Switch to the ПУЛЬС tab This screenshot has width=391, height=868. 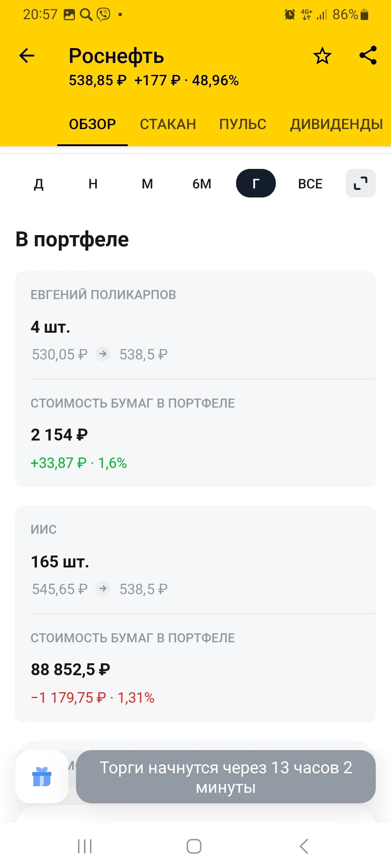243,124
